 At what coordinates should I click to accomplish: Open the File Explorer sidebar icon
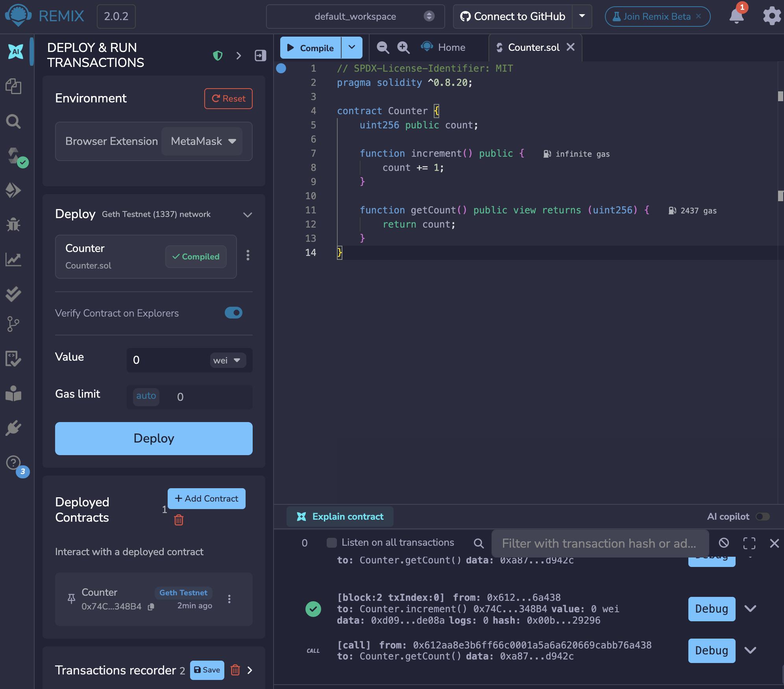pyautogui.click(x=14, y=86)
